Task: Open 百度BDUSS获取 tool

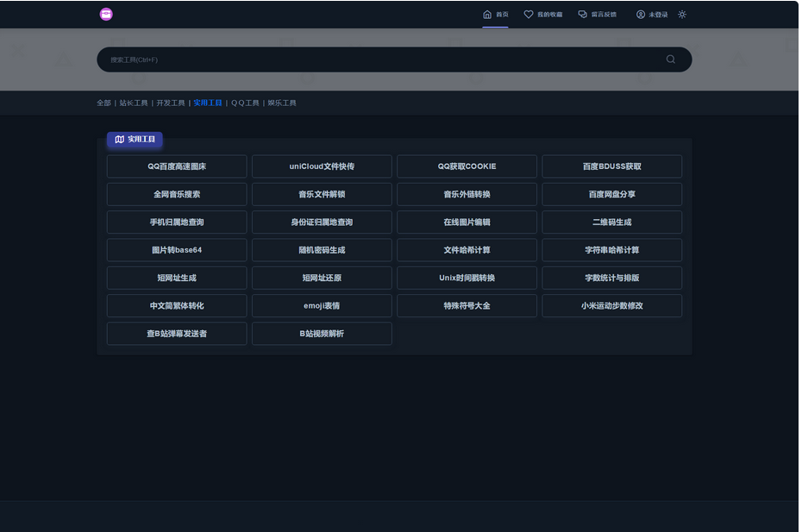Action: [611, 166]
